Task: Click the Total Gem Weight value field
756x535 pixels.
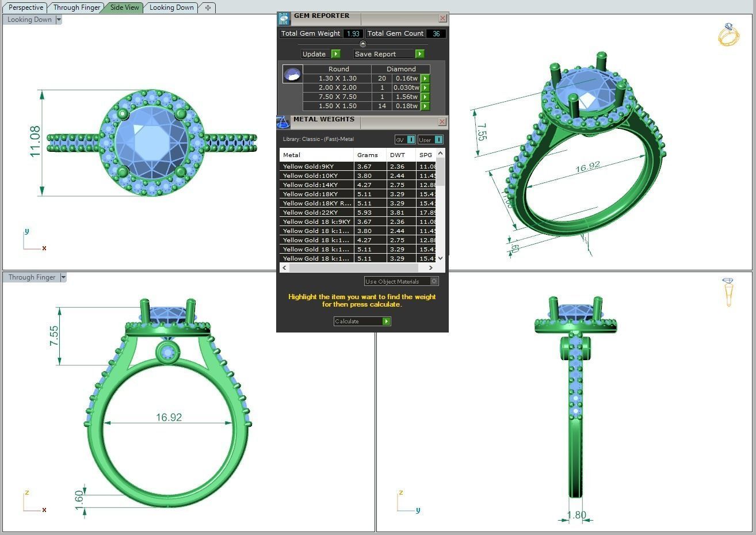Action: [353, 33]
